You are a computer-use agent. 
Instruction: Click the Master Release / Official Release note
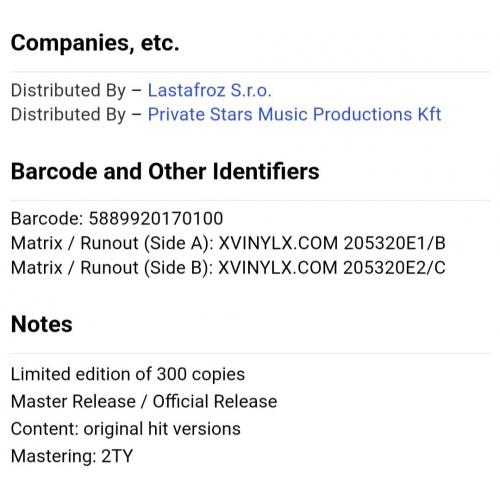click(x=144, y=401)
